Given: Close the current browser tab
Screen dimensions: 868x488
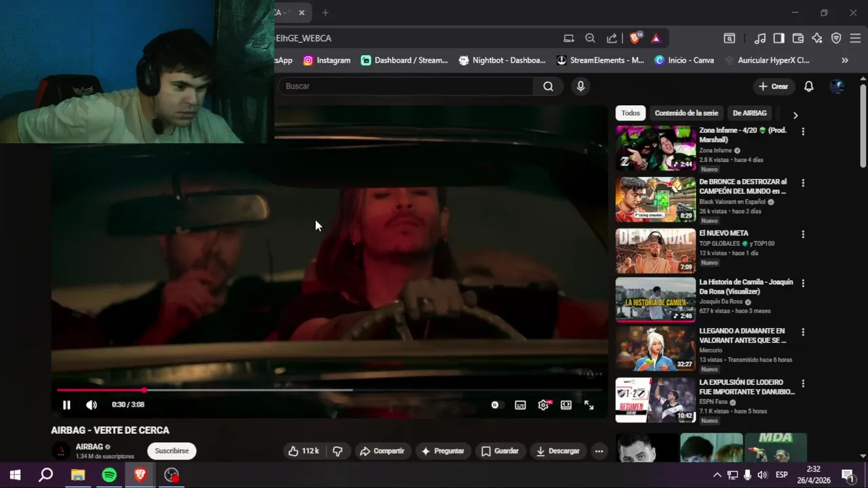Looking at the screenshot, I should click(302, 12).
